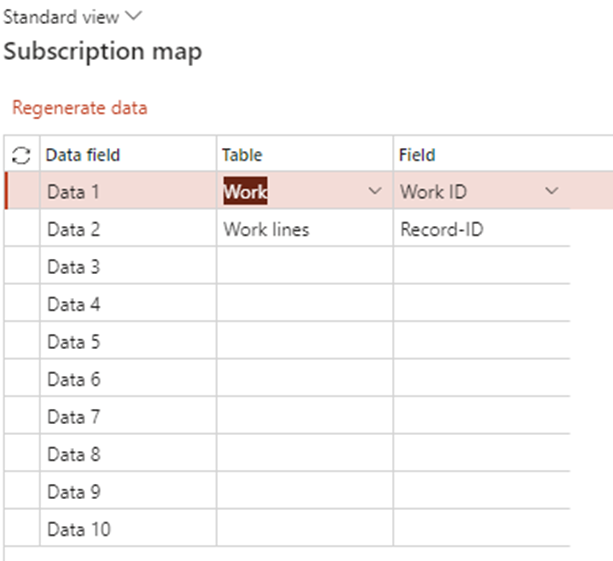Click empty Table cell for Data 8
This screenshot has height=561, width=613.
pyautogui.click(x=305, y=454)
